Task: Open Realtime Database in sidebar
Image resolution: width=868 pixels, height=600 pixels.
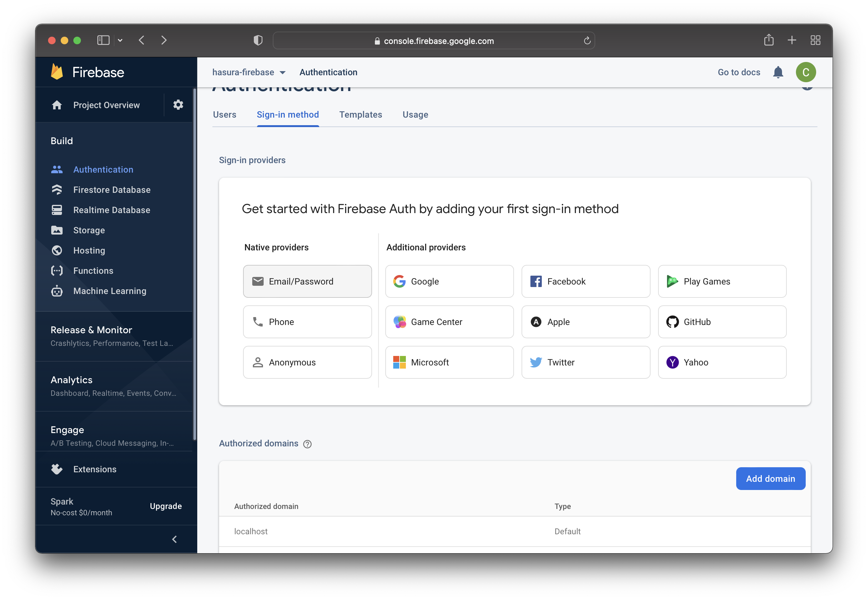Action: coord(112,210)
